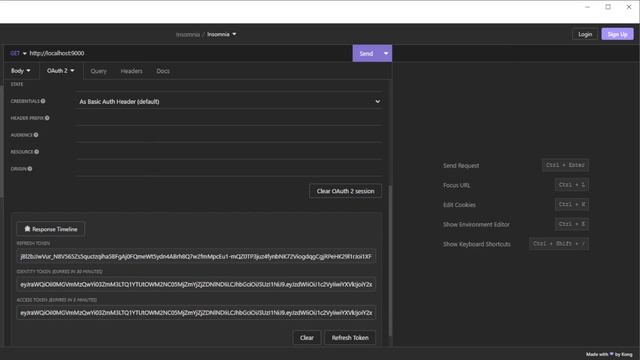Select the Refresh Token value field

click(x=196, y=256)
